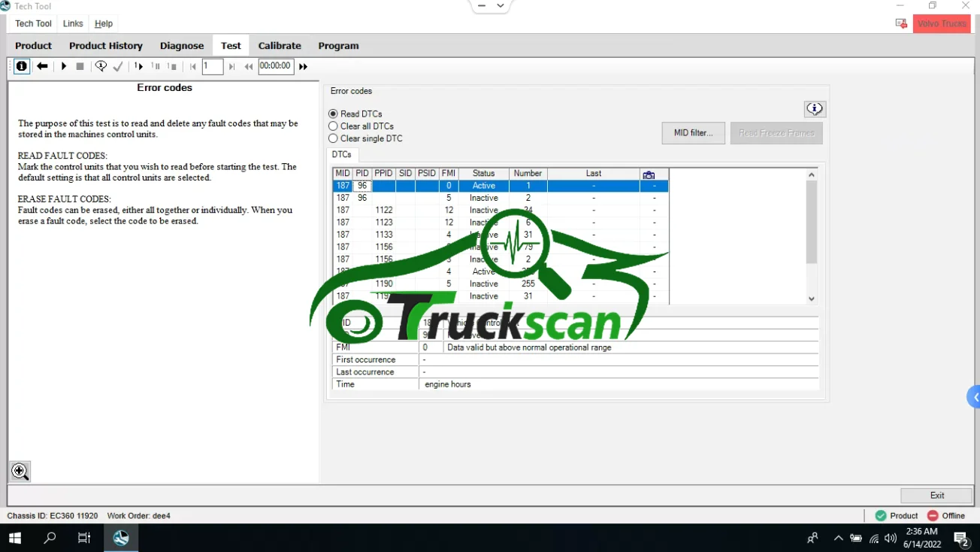This screenshot has width=980, height=552.
Task: Click the rewind double-arrow icon
Action: [x=249, y=66]
